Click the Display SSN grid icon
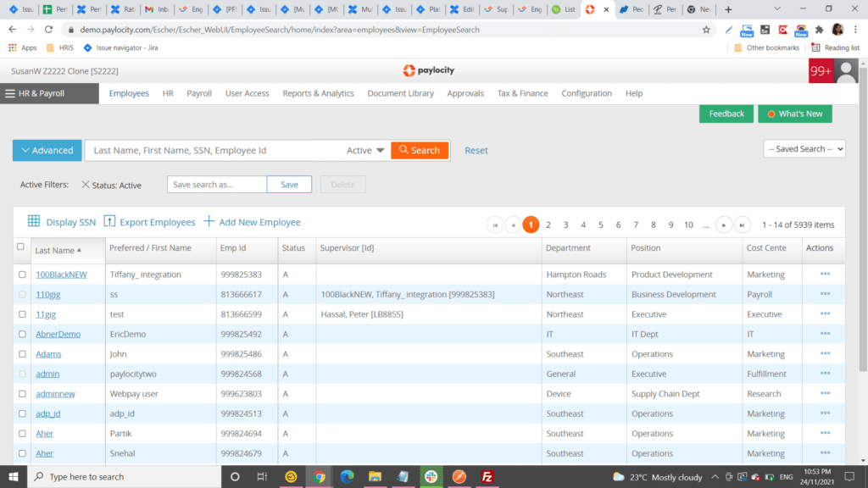 (34, 221)
